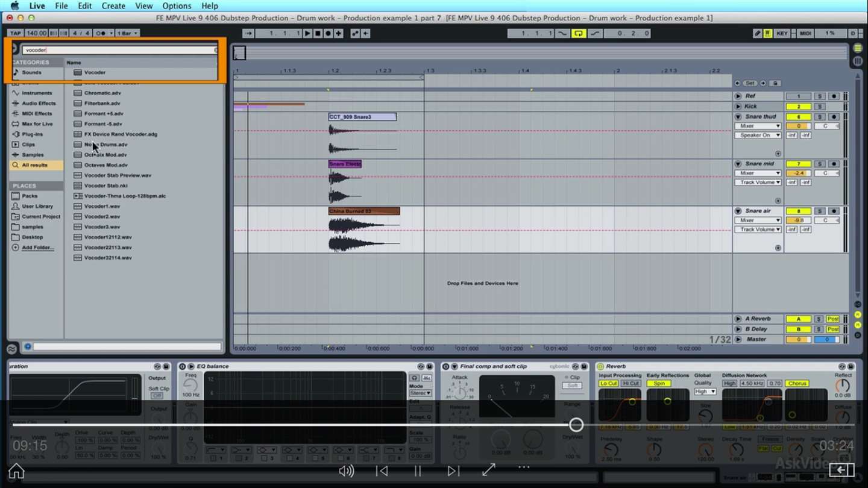
Task: Select Vocoder-Thma Loop-128bpm.alc clip
Action: pos(125,196)
